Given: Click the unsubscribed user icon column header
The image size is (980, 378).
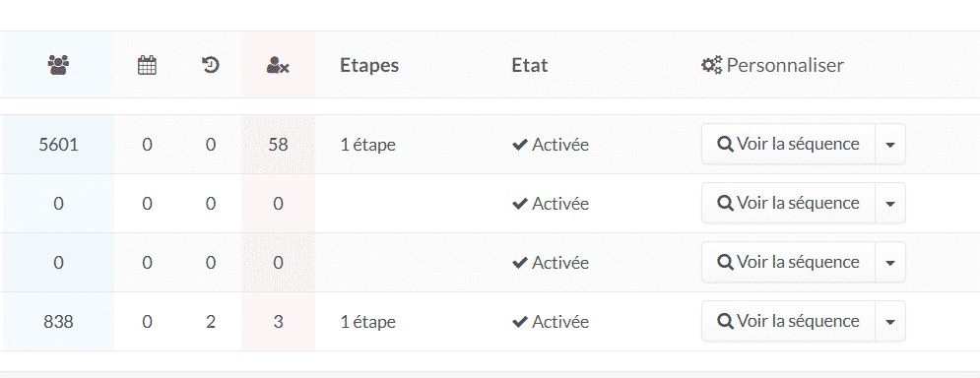Looking at the screenshot, I should [x=278, y=65].
